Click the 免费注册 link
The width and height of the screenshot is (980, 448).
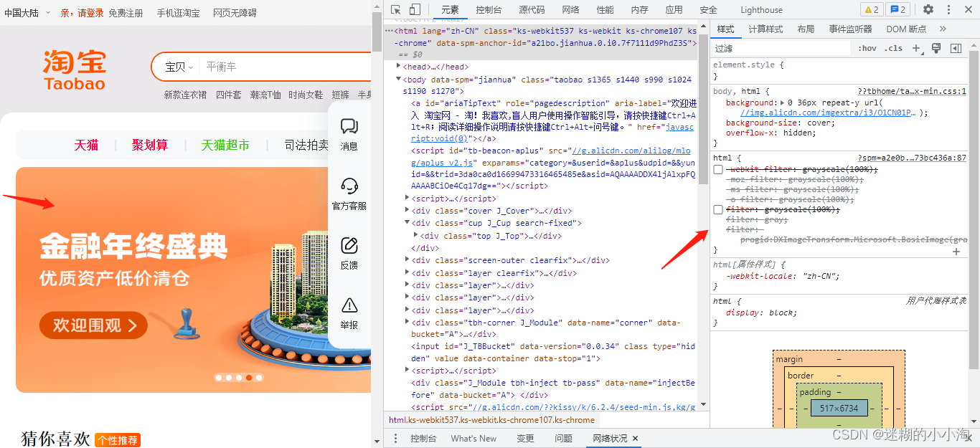click(126, 13)
